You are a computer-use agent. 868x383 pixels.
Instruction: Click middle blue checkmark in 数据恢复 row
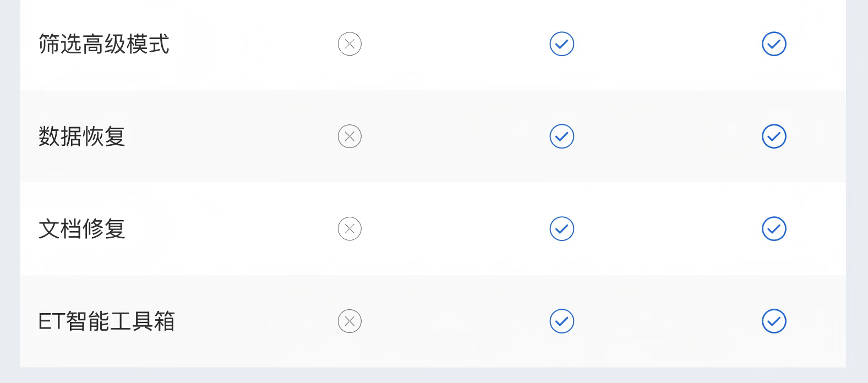coord(561,136)
